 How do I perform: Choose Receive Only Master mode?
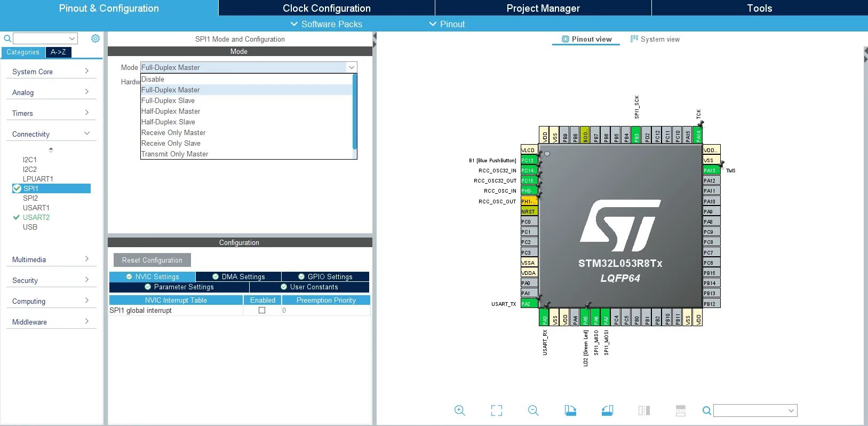pos(246,132)
